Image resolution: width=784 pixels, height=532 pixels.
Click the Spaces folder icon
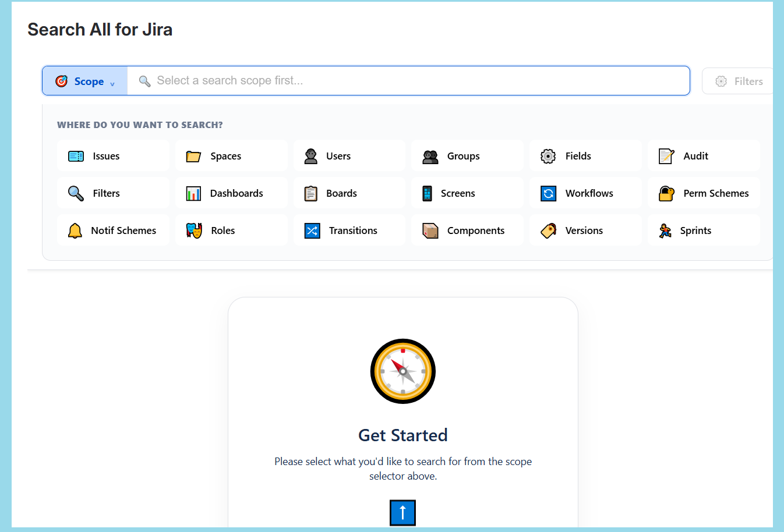coord(193,156)
